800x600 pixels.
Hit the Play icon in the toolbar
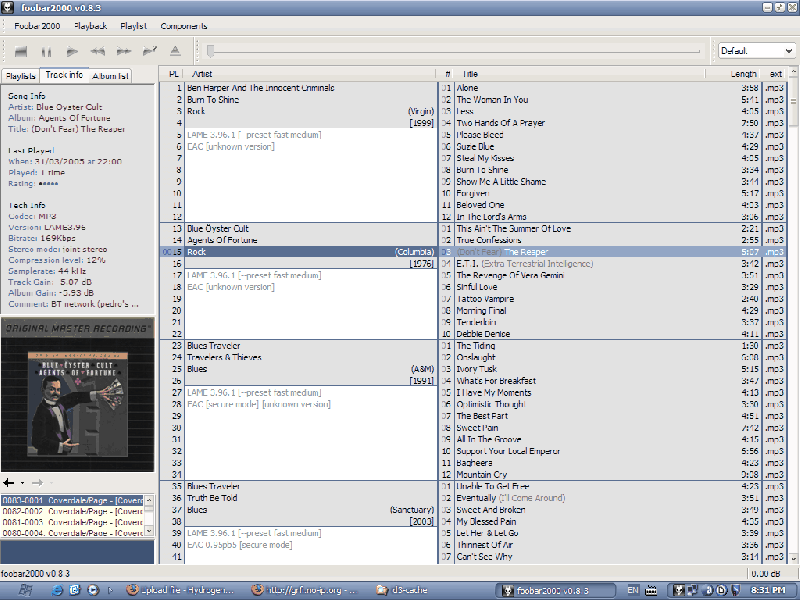(x=72, y=51)
